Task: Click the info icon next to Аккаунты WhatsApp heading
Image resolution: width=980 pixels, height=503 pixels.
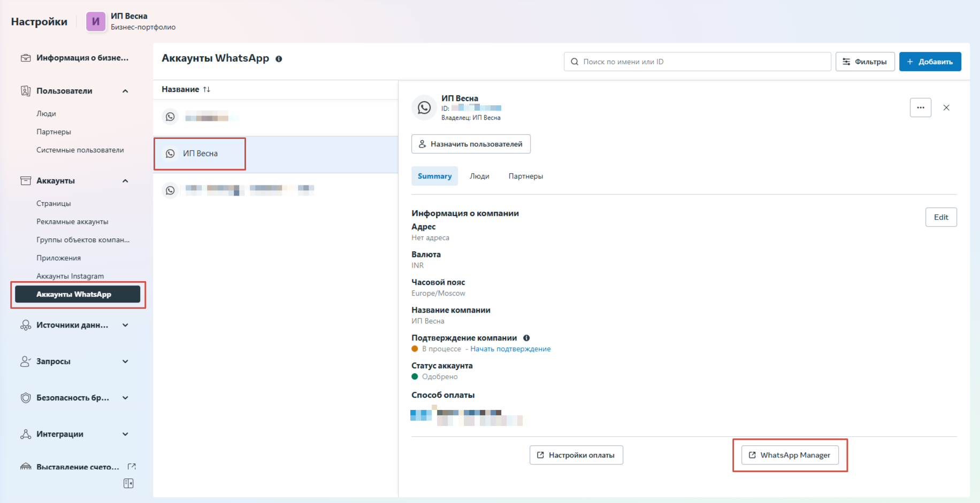Action: (279, 59)
